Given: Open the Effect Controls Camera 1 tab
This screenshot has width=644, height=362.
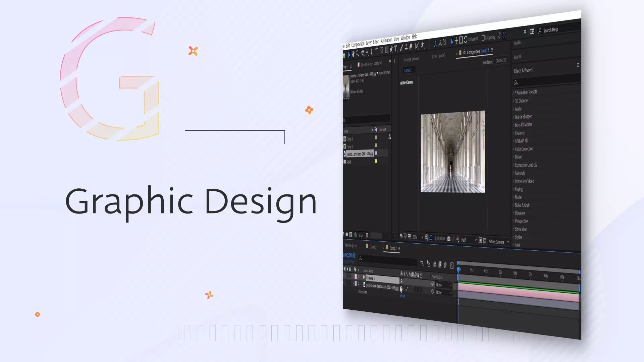Looking at the screenshot, I should (371, 64).
